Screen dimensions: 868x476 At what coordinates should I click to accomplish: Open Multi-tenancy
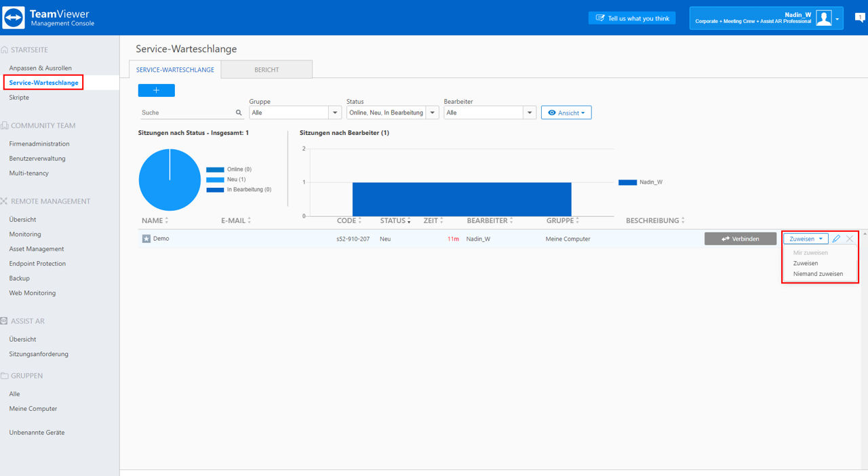pos(29,174)
